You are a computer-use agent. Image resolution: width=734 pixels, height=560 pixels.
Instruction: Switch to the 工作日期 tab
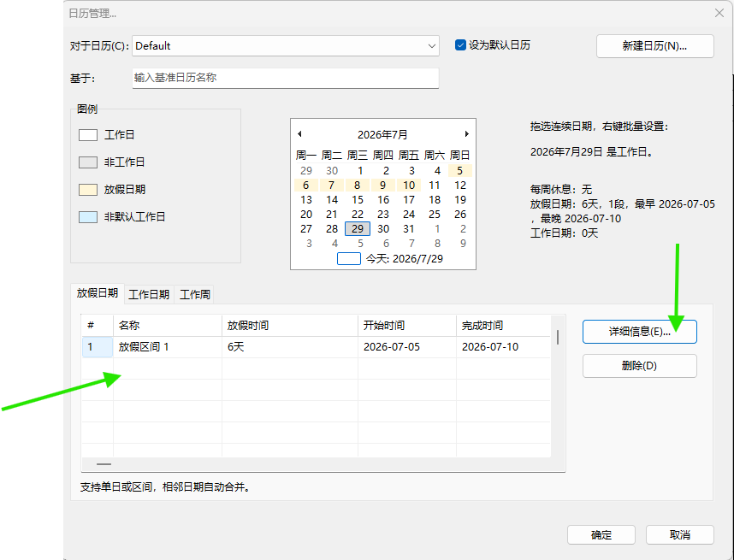[x=149, y=294]
